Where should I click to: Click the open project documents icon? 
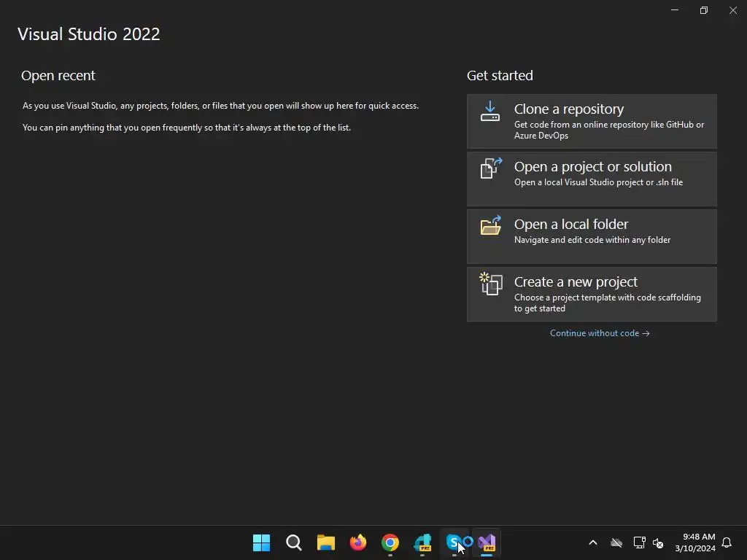click(491, 168)
